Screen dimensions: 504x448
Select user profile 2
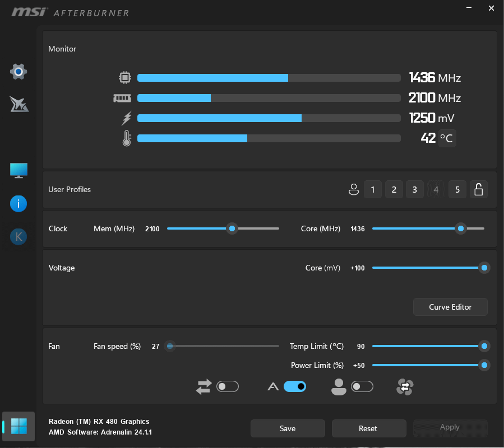(x=394, y=189)
